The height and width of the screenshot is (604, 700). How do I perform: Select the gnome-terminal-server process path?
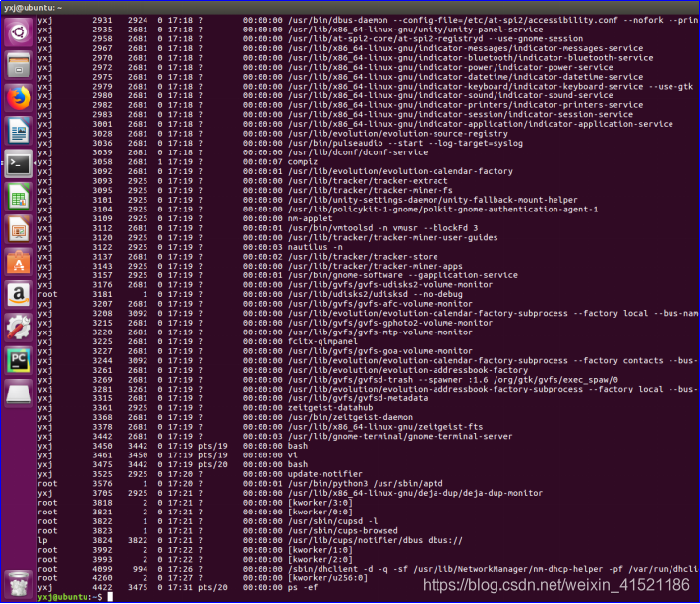(x=400, y=437)
